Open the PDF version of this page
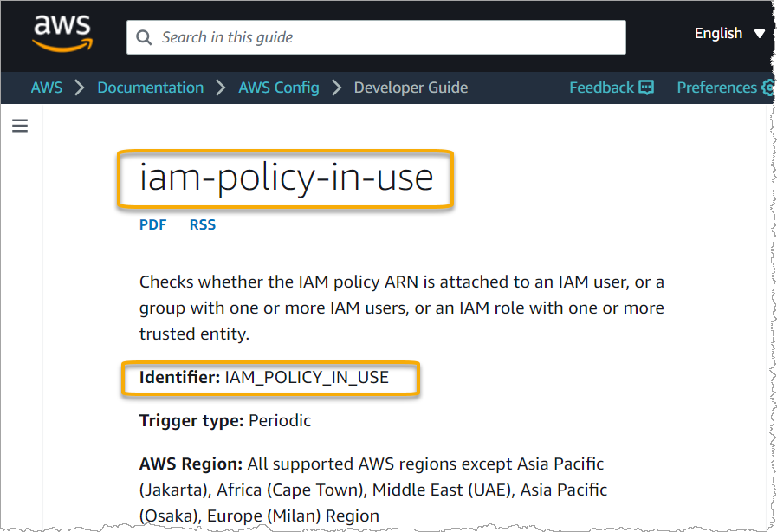The width and height of the screenshot is (777, 532). tap(152, 224)
